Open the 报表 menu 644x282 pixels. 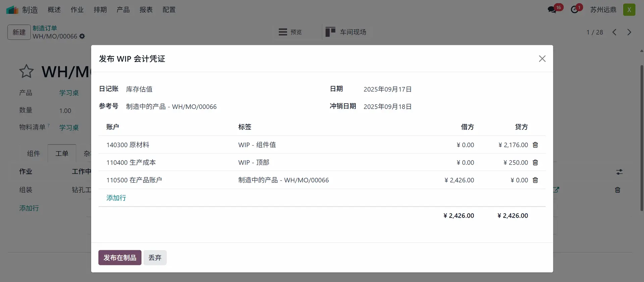coord(146,10)
